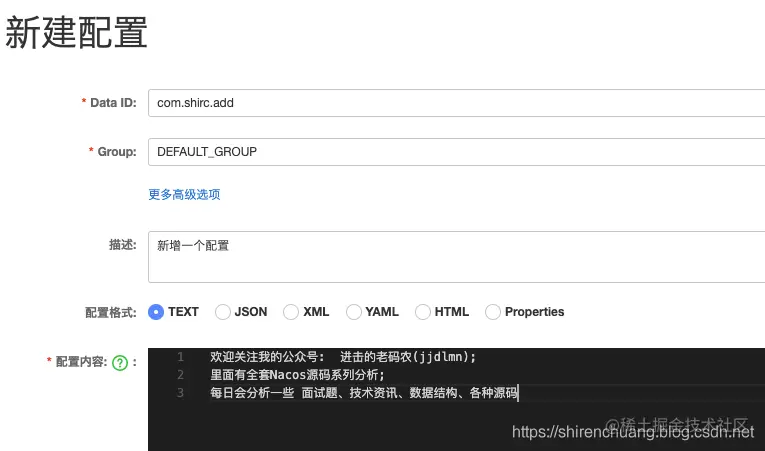Click the help question-mark icon beside 配置内容
The height and width of the screenshot is (451, 765).
[x=120, y=363]
